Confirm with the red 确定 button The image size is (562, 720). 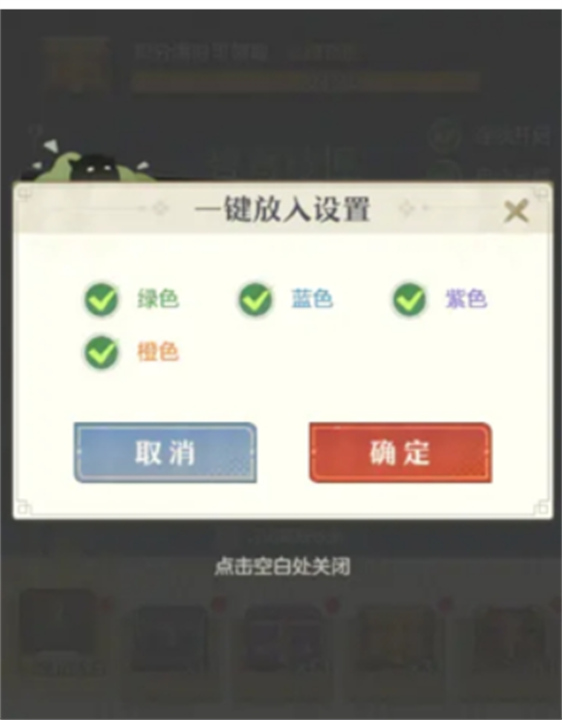click(x=400, y=452)
